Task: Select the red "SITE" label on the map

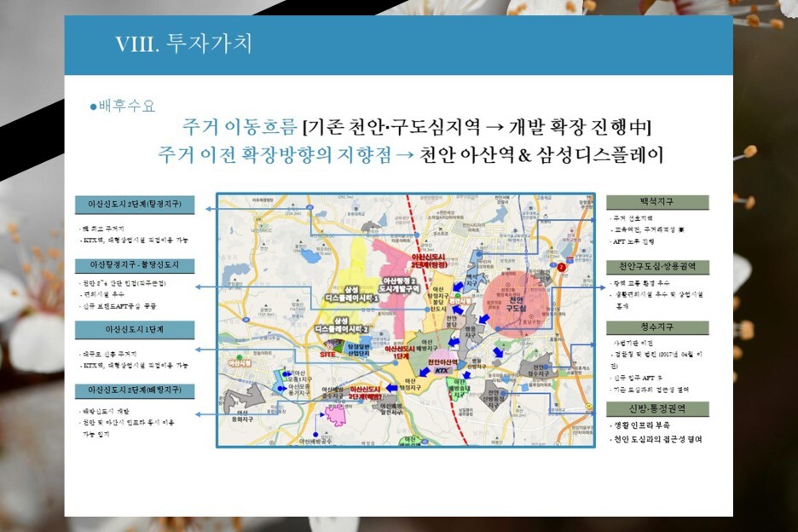Action: [327, 355]
